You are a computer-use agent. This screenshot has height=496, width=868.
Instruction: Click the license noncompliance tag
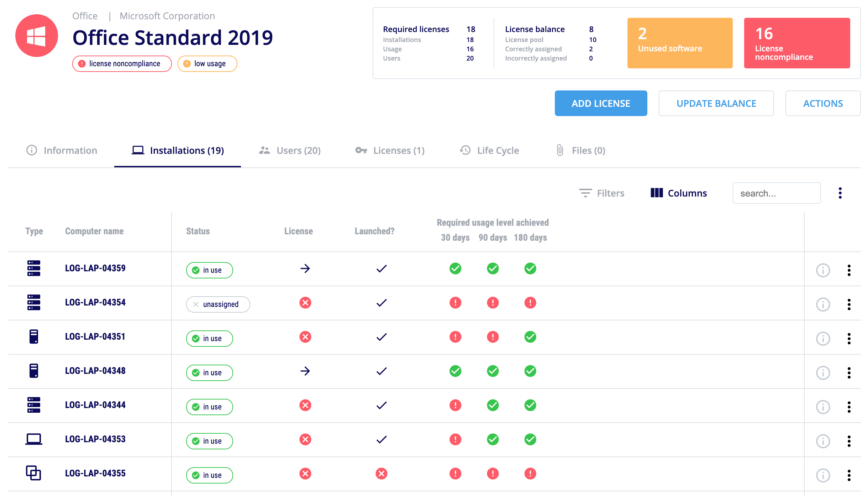click(x=122, y=64)
